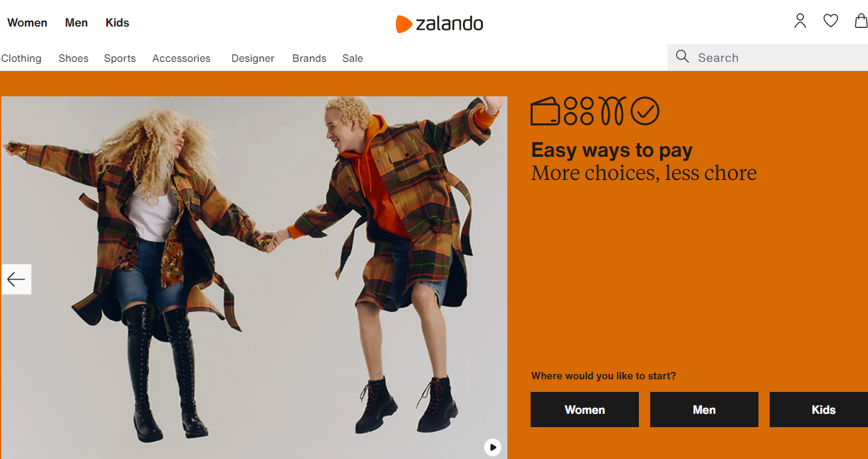The width and height of the screenshot is (868, 459).
Task: Click the hero image of jumping models
Action: pos(254,278)
